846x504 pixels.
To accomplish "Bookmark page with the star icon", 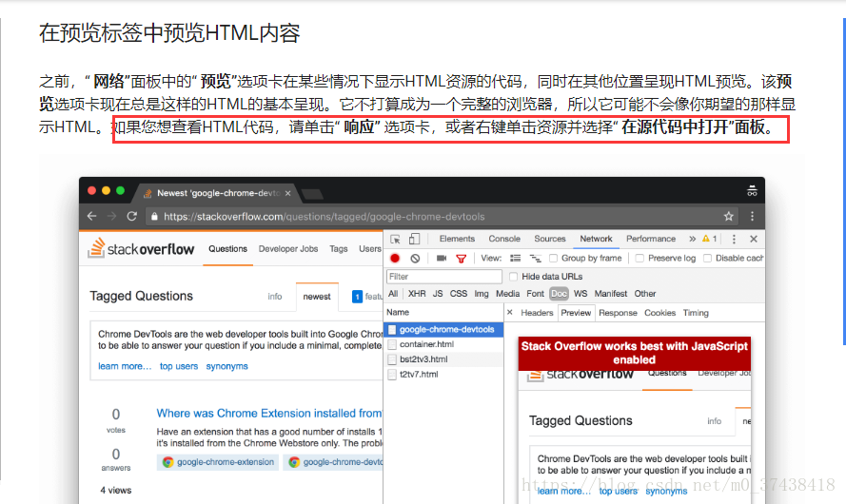I will pyautogui.click(x=728, y=216).
